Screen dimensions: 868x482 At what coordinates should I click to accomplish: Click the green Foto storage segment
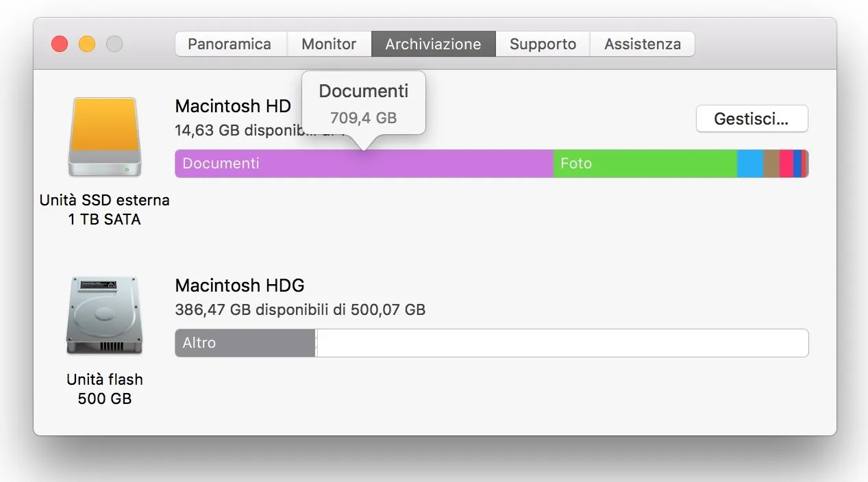pos(644,164)
